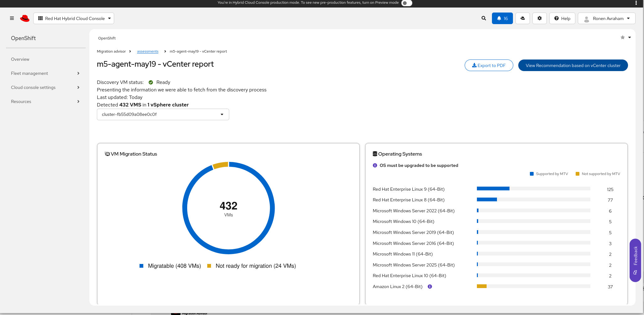
Task: Open the hamburger navigation menu
Action: tap(12, 18)
